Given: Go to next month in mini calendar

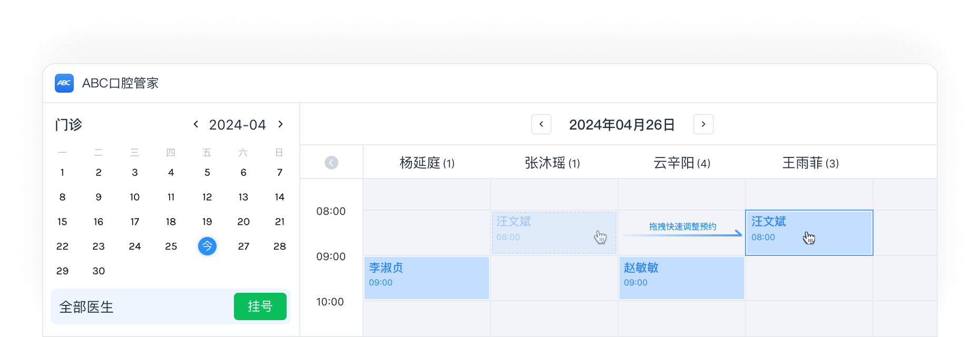Looking at the screenshot, I should pos(280,124).
